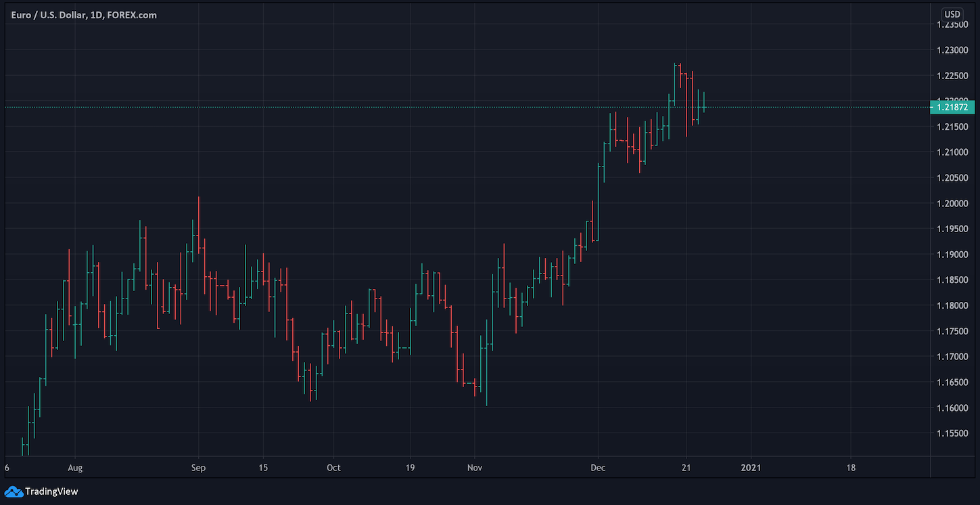The image size is (980, 505).
Task: Click the 19 date label on time axis
Action: [x=411, y=468]
